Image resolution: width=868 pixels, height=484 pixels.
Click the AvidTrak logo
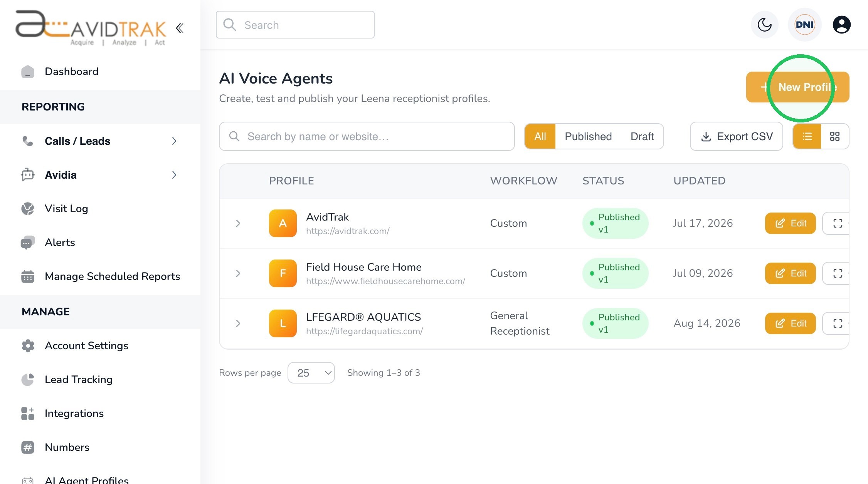coord(91,28)
